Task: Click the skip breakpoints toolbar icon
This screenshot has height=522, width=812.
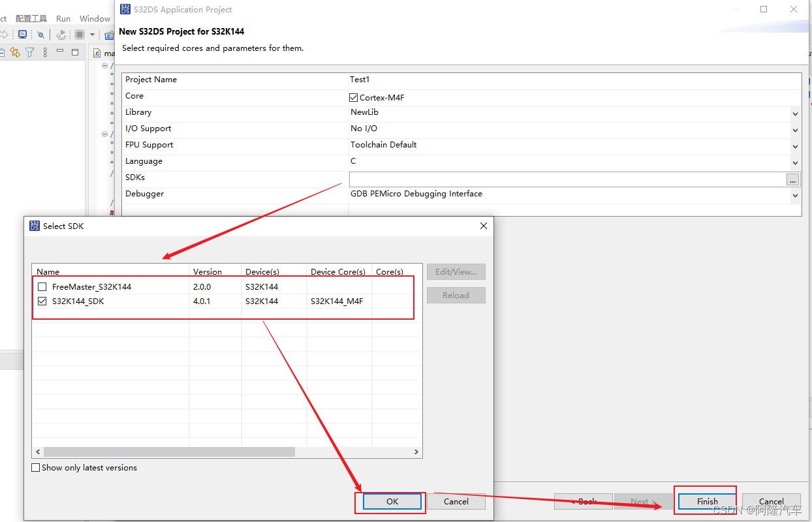Action: [x=40, y=35]
